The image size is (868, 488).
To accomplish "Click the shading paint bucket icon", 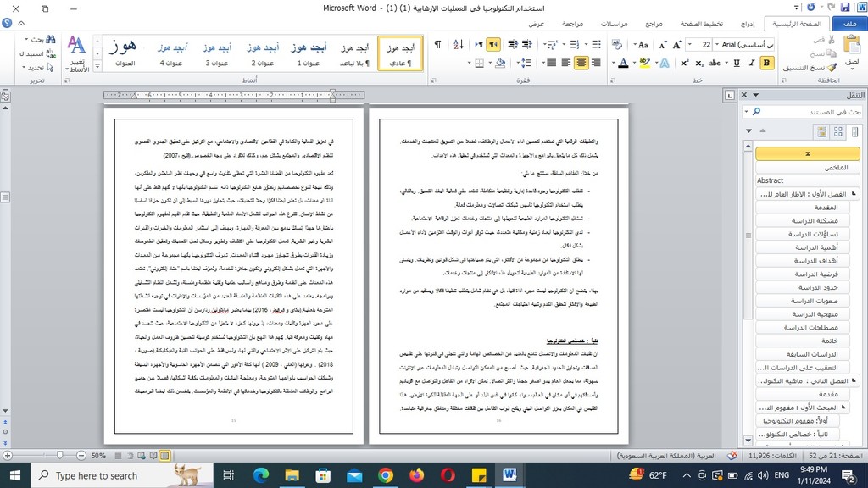I will [500, 63].
